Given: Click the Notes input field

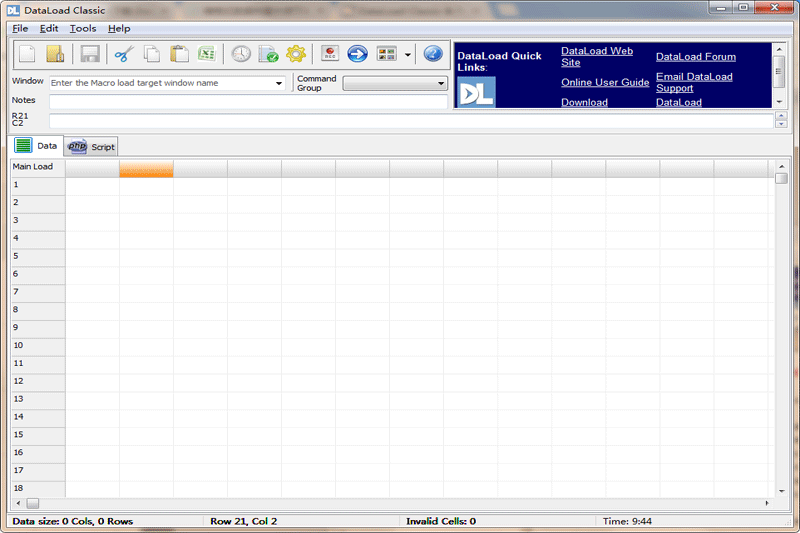Looking at the screenshot, I should click(x=248, y=101).
